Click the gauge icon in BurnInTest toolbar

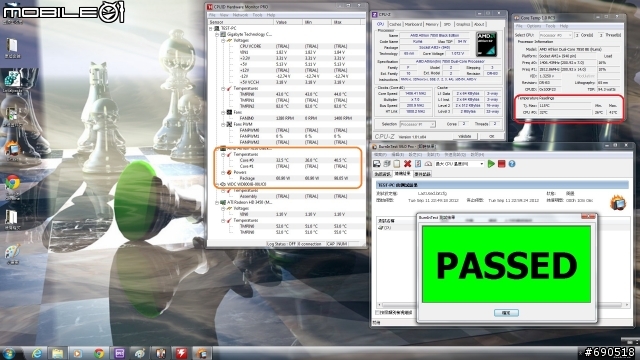(x=428, y=164)
